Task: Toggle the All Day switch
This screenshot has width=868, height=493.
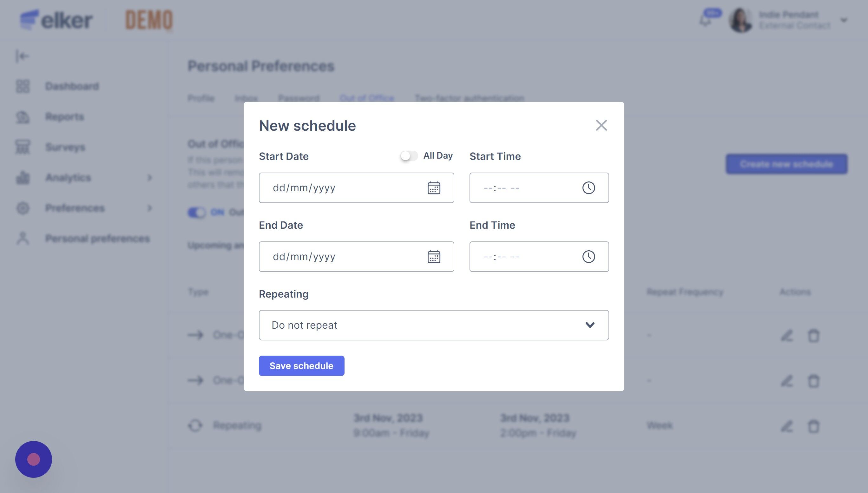Action: [409, 156]
